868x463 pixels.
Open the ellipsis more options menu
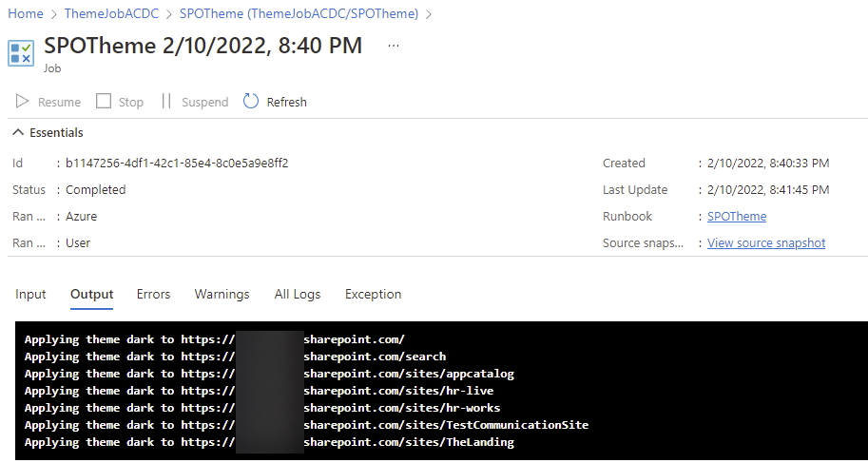click(394, 46)
